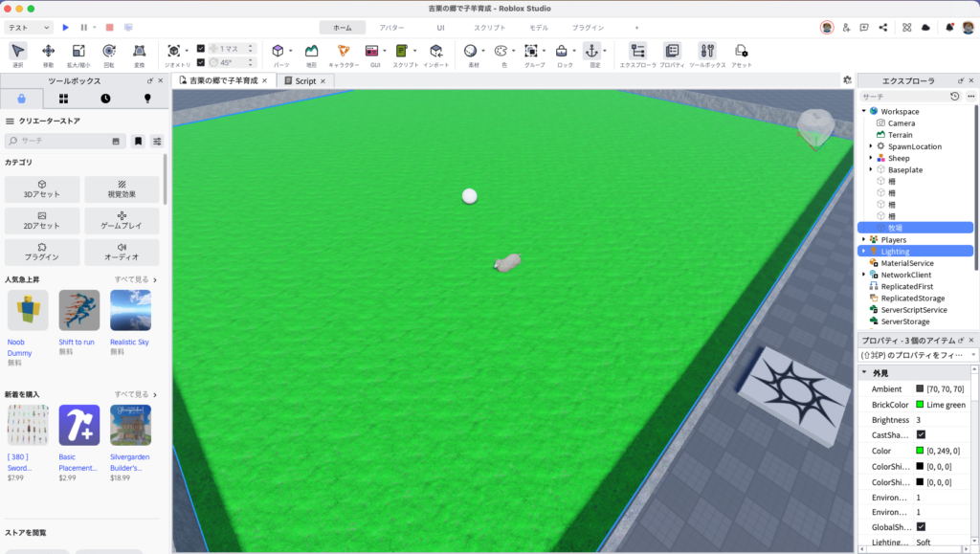The image size is (980, 554).
Task: Open the Script editor tab
Action: (305, 81)
